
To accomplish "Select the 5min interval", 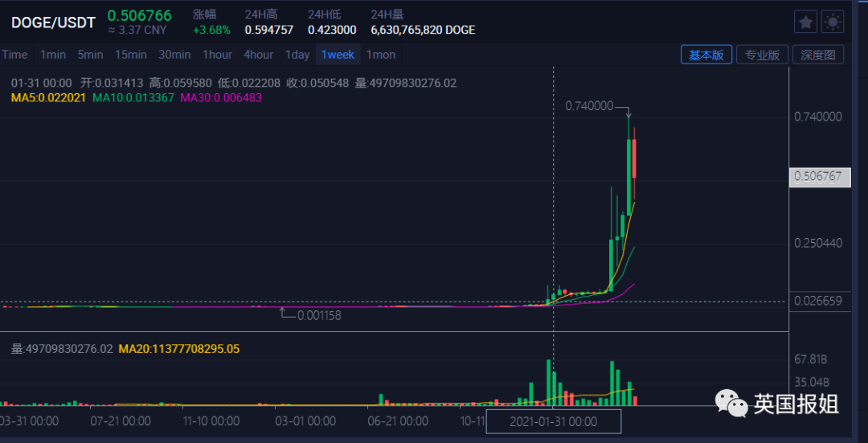I will coord(90,54).
